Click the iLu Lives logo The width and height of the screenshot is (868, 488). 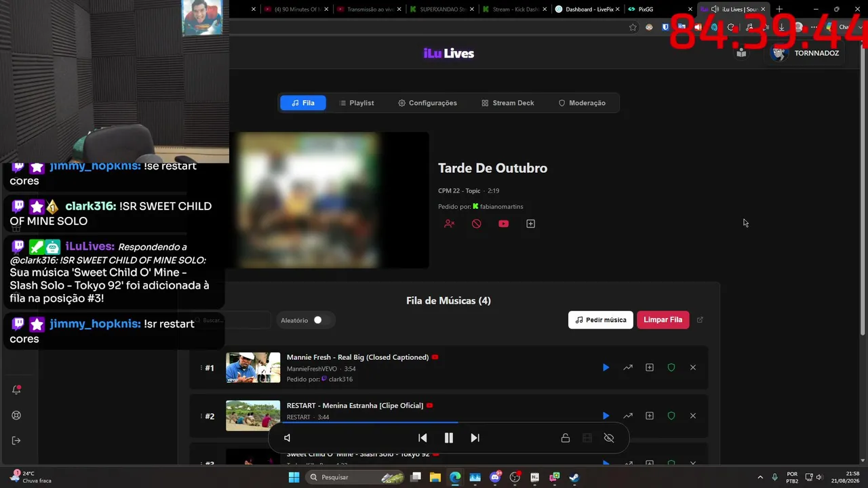pyautogui.click(x=449, y=54)
